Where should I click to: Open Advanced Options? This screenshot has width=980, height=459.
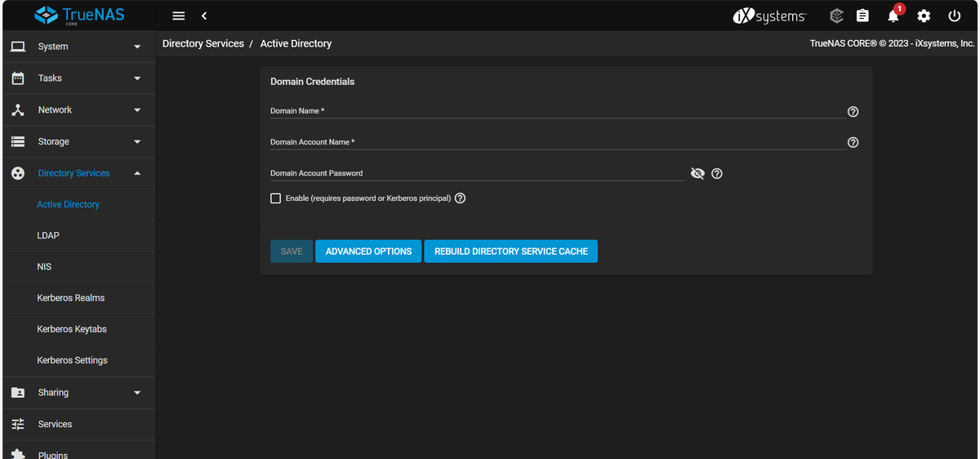point(368,252)
